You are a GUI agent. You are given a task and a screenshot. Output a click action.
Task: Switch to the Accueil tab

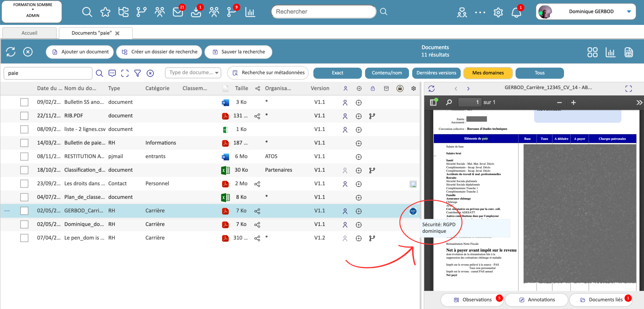[x=29, y=33]
